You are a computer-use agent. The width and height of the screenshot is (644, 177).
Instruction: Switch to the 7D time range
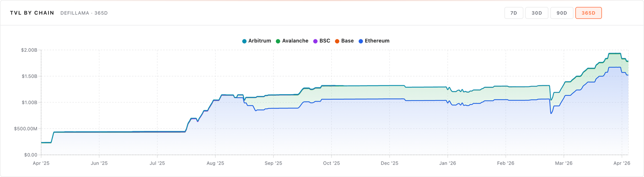tap(514, 13)
